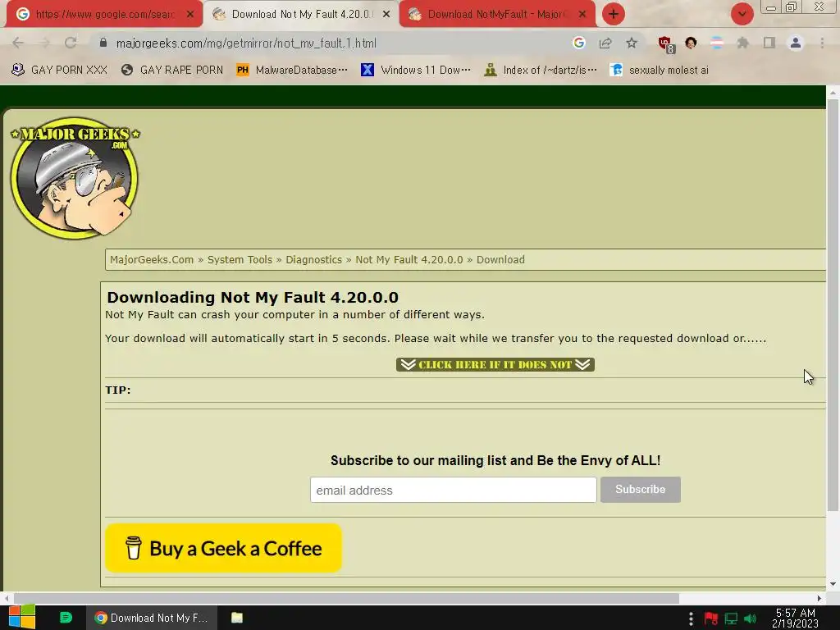Close the Download Not My Fault 4.20.0 tab
Viewport: 840px width, 630px height.
point(386,15)
